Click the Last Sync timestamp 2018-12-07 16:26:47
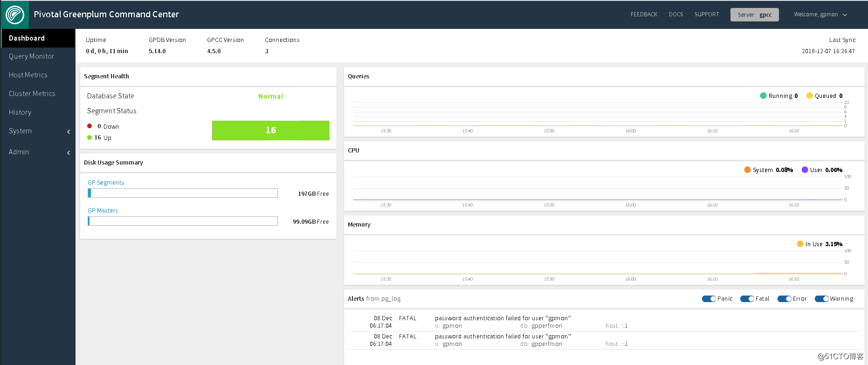868x365 pixels. (x=828, y=51)
